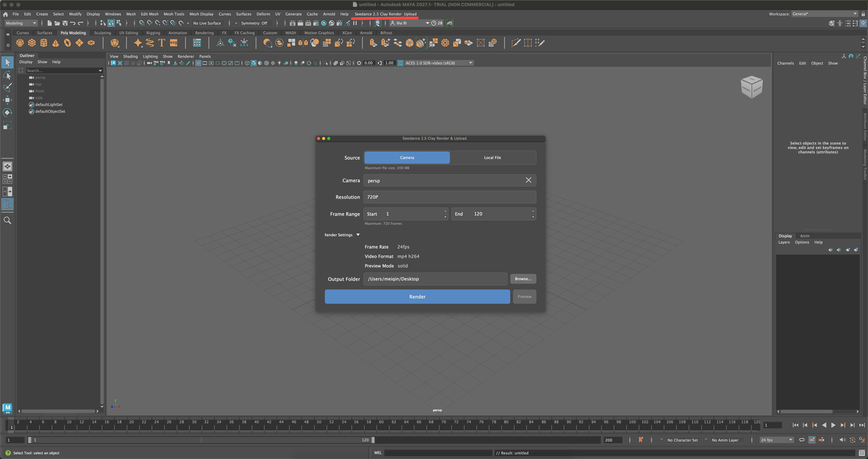Open the Modeling menu set dropdown
Image resolution: width=868 pixels, height=459 pixels.
point(21,23)
